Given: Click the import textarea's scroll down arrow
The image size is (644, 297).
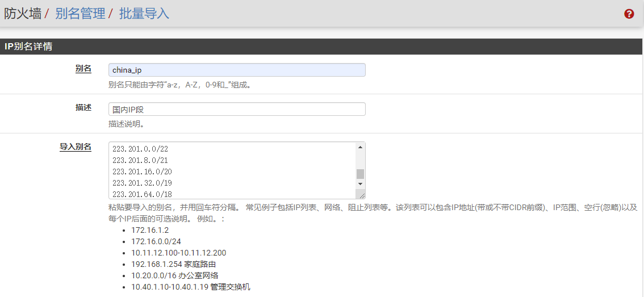Looking at the screenshot, I should pyautogui.click(x=360, y=184).
